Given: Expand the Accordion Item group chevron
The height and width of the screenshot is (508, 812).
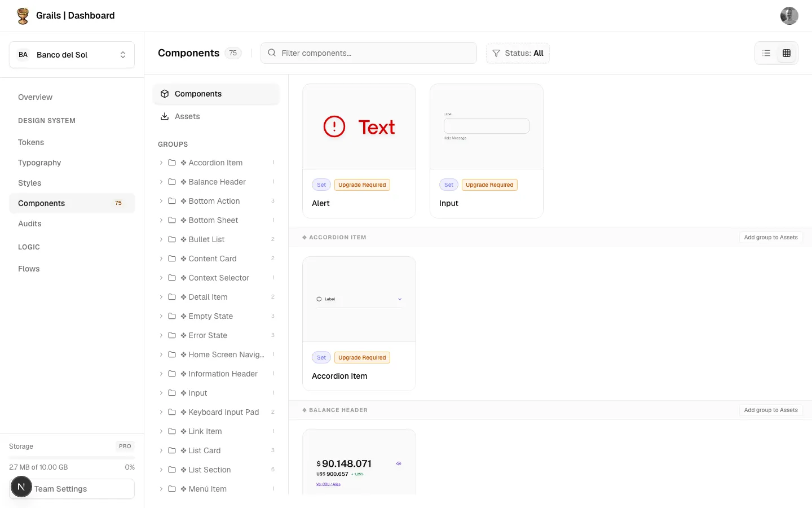Looking at the screenshot, I should [x=161, y=163].
